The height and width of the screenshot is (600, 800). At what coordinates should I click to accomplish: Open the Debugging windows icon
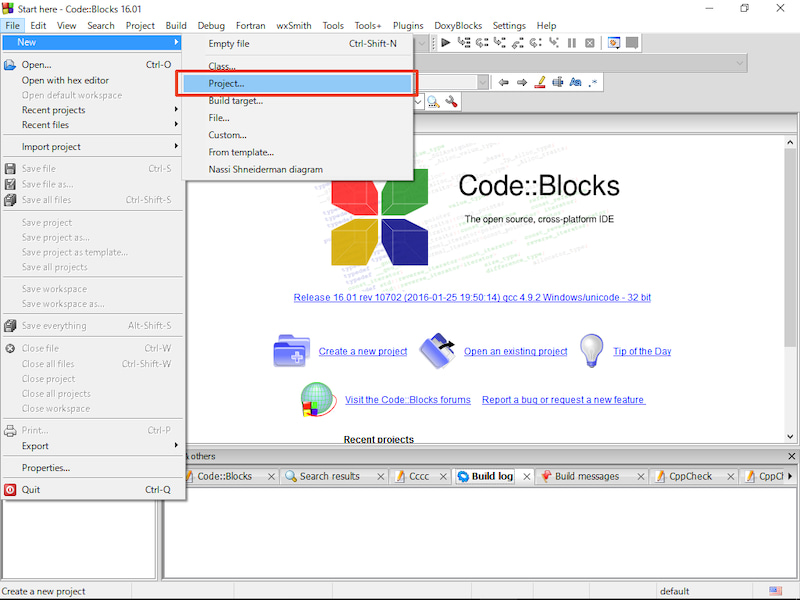(x=614, y=43)
